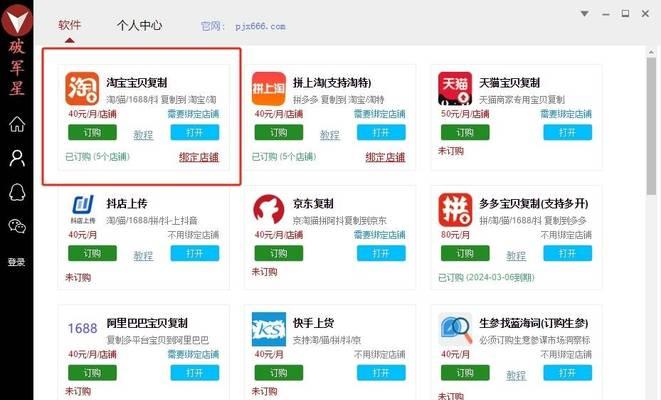Click 订购 for 淘宝宝贝复制

pos(92,132)
